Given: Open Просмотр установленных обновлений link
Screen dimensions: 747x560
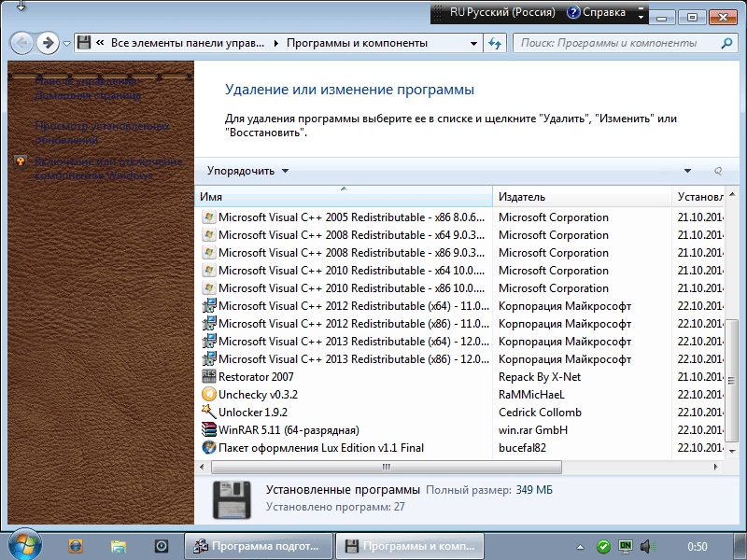Looking at the screenshot, I should coord(102,133).
